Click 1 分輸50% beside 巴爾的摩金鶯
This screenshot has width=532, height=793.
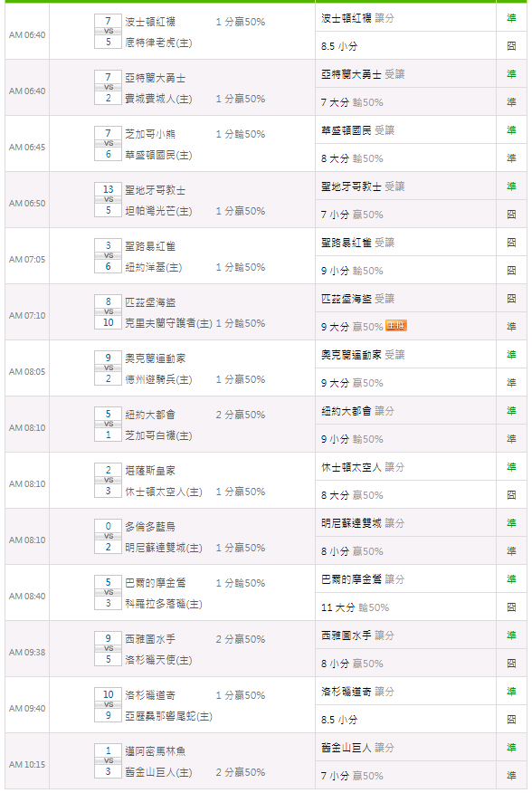tap(240, 583)
